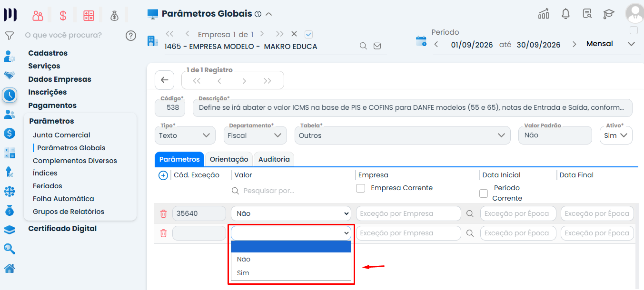Collapse the Parâmetros Globais title chevron

269,14
